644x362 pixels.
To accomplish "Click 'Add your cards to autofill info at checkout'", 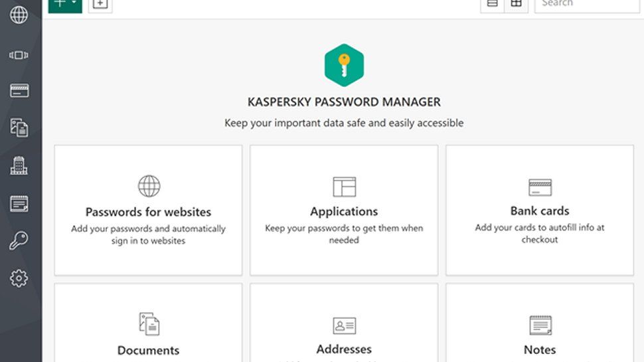I will pyautogui.click(x=540, y=233).
